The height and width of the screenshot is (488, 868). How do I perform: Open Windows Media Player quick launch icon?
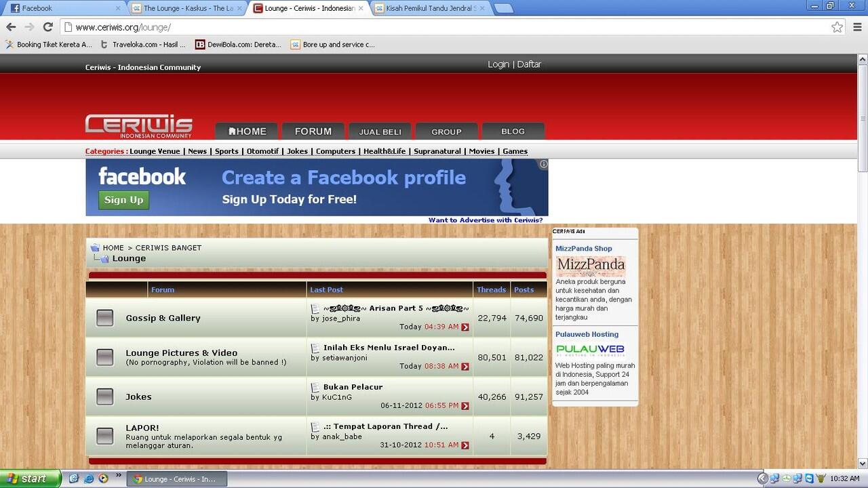(x=103, y=479)
